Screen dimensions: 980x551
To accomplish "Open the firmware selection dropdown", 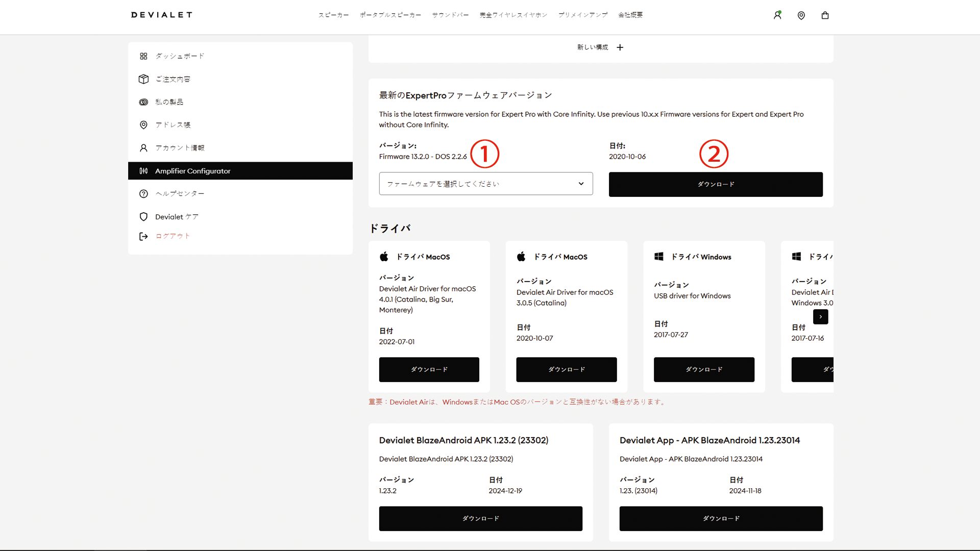I will click(486, 184).
